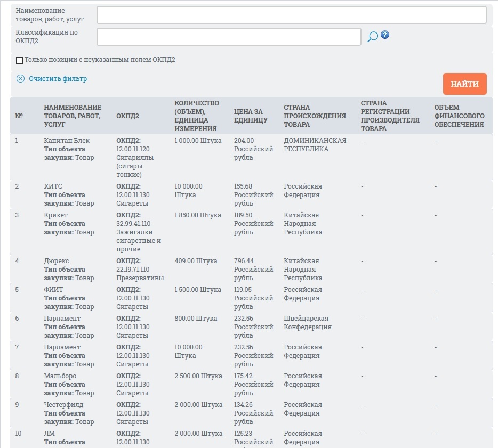This screenshot has width=498, height=448.
Task: Click into the Классификация по ОКПД2 field
Action: tap(229, 37)
